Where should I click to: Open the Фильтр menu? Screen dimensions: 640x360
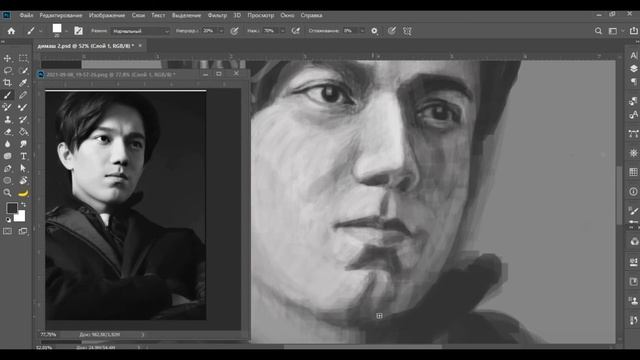[x=217, y=16]
